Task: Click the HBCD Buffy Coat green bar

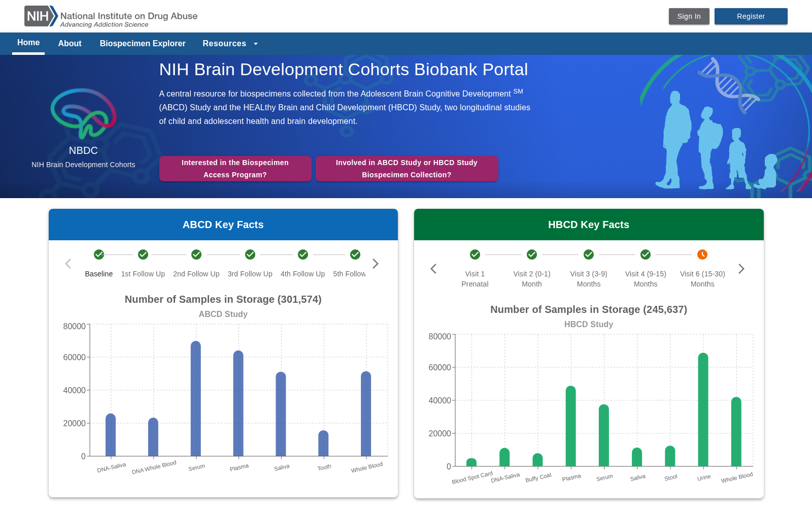Action: tap(537, 460)
